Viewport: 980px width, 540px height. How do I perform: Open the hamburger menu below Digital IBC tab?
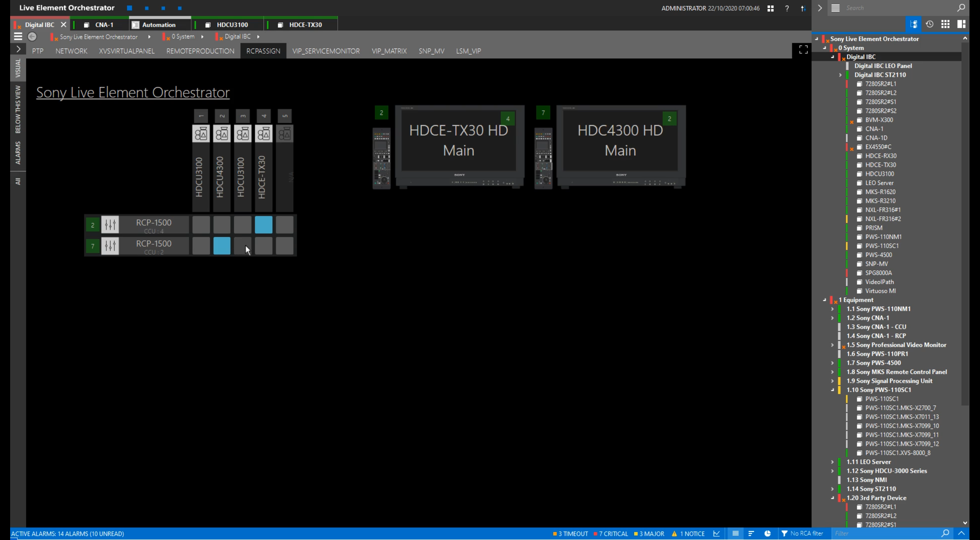tap(18, 37)
